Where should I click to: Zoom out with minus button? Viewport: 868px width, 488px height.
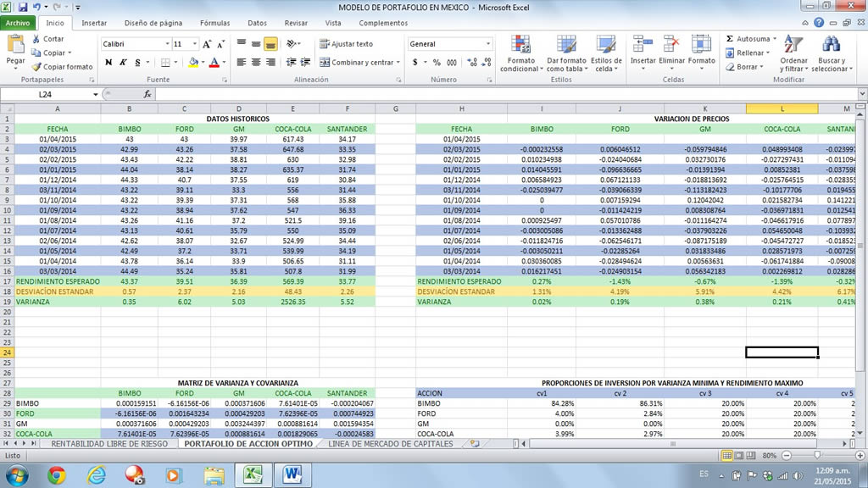787,455
